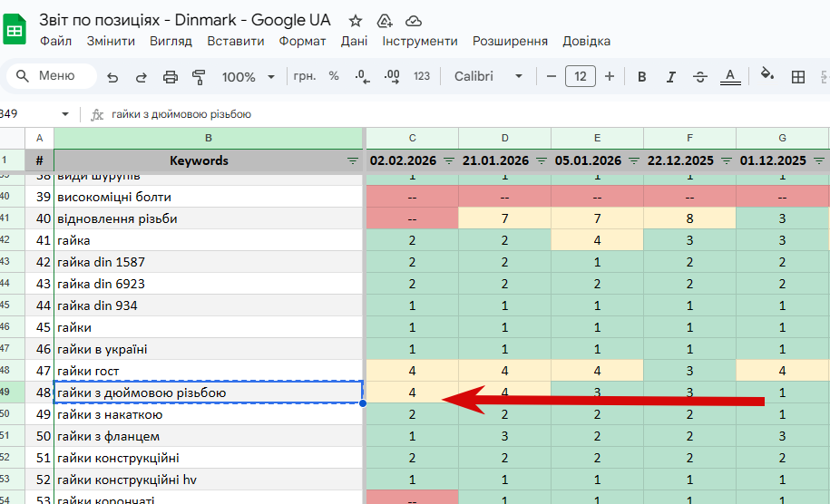The width and height of the screenshot is (830, 504).
Task: Click the increase font size plus button
Action: (610, 77)
